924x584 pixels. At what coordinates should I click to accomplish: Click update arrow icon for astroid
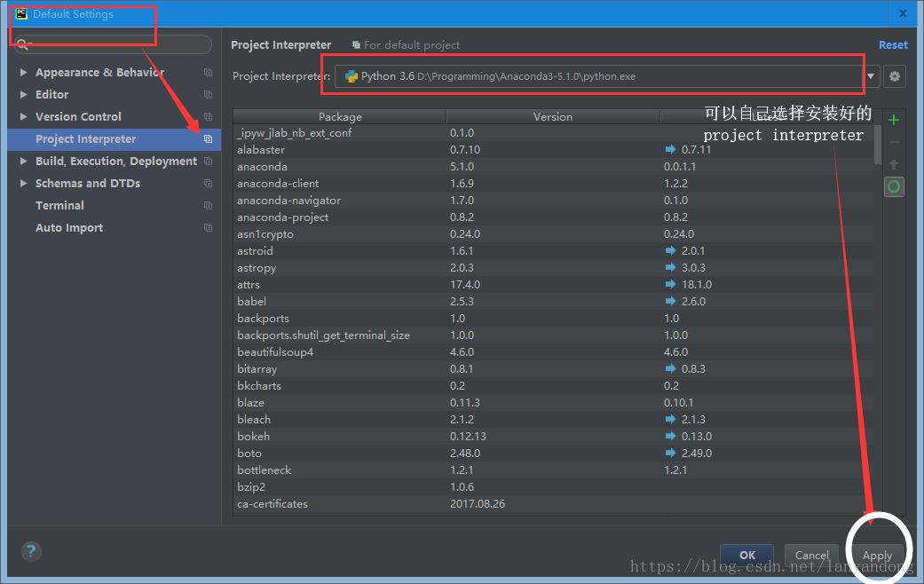(670, 250)
